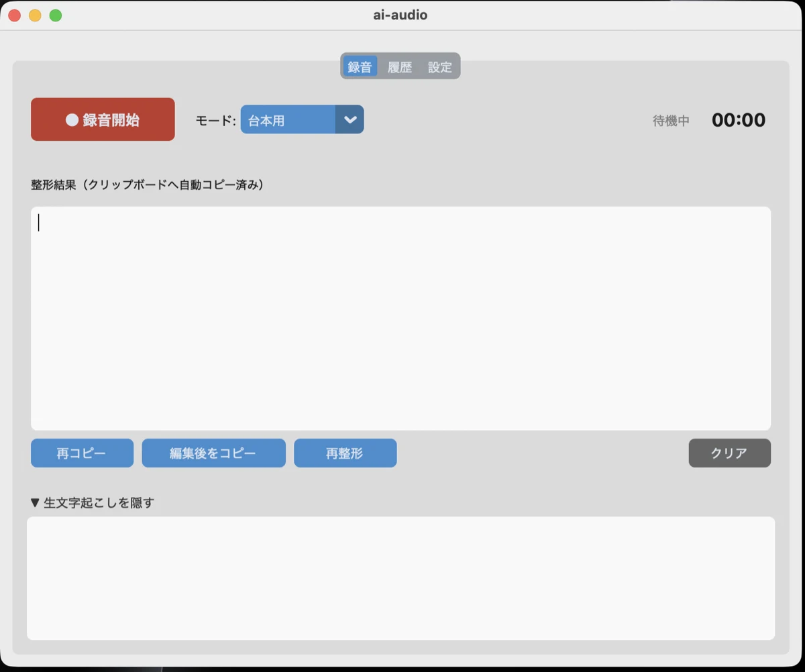Screen dimensions: 805x672
Task: Switch to the 録音 tab
Action: coord(360,66)
